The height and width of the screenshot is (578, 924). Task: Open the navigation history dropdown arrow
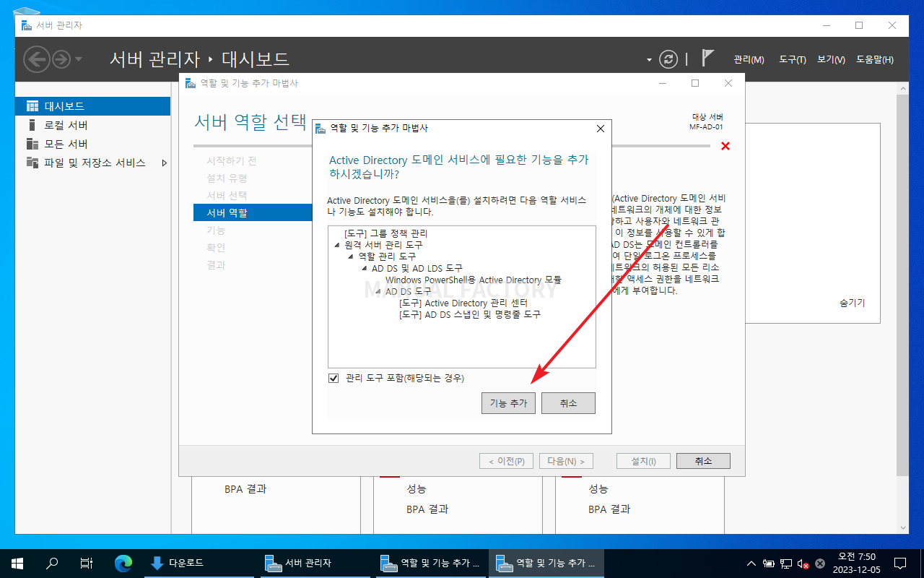pos(79,59)
